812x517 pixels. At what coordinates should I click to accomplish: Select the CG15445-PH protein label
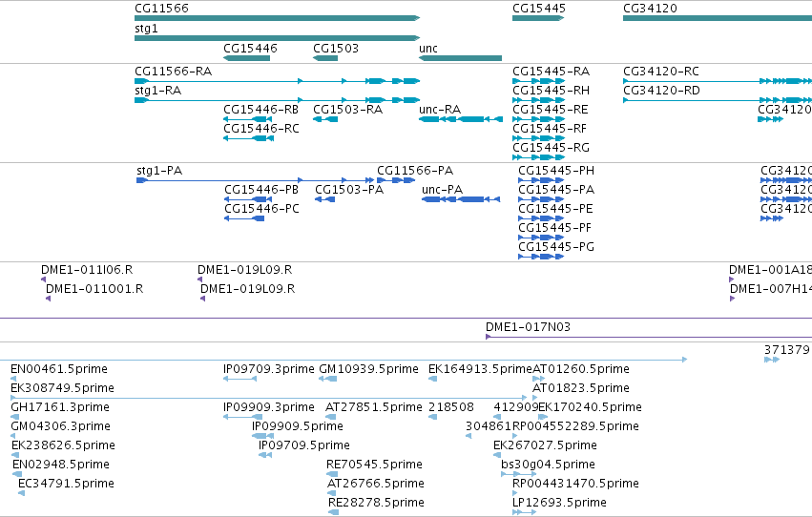[556, 170]
